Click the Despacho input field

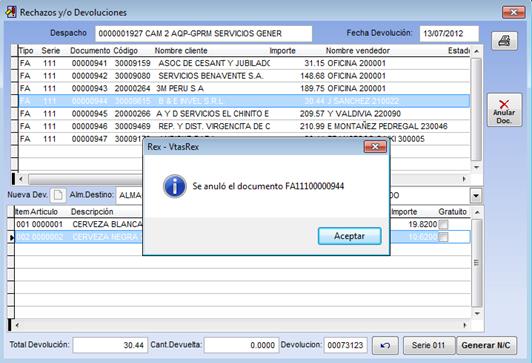coord(204,34)
